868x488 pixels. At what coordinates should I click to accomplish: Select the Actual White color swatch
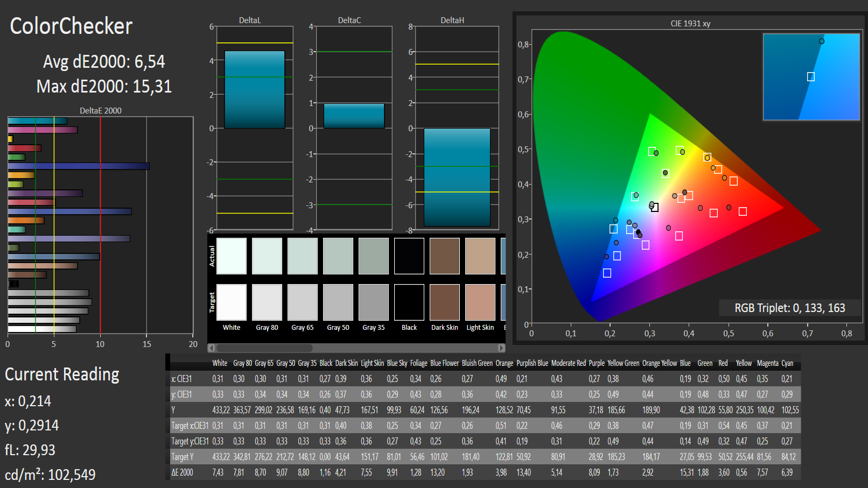tap(232, 256)
